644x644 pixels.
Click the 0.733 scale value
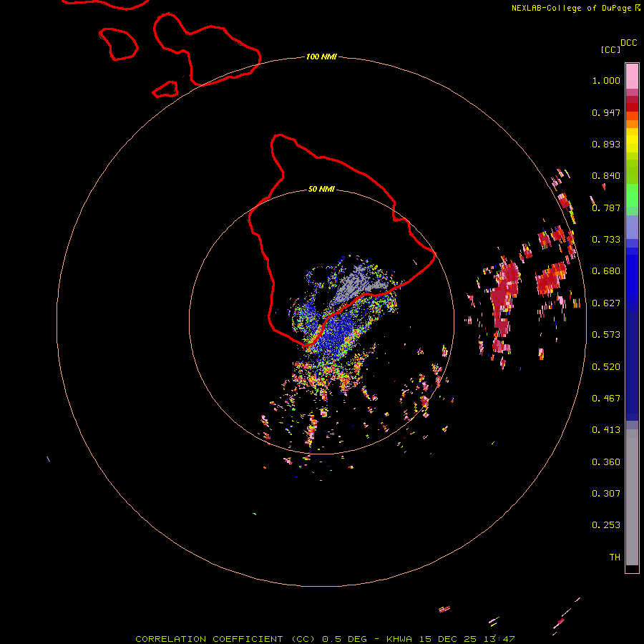pos(606,240)
